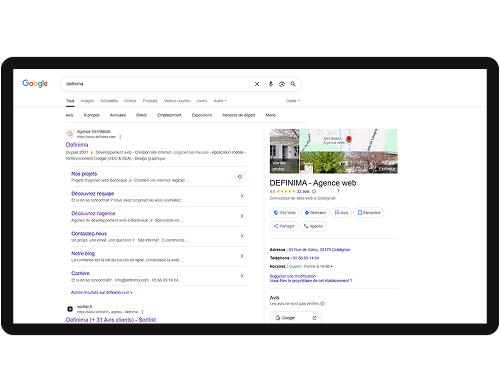Switch to the Vidéos tab

130,101
